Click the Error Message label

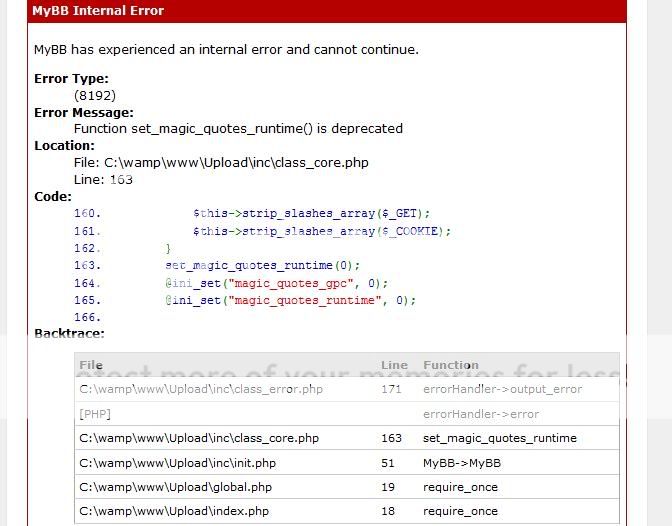pyautogui.click(x=84, y=113)
